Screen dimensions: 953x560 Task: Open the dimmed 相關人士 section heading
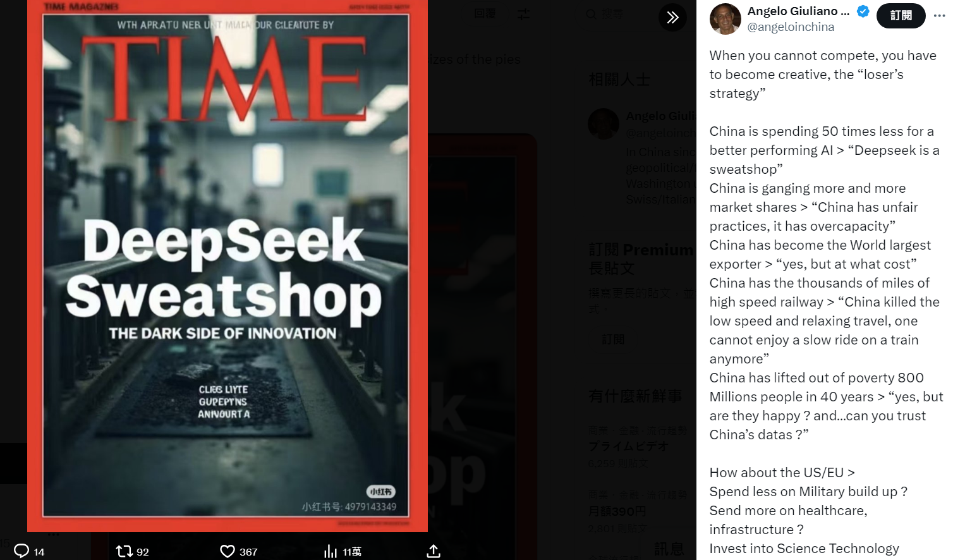pos(619,80)
